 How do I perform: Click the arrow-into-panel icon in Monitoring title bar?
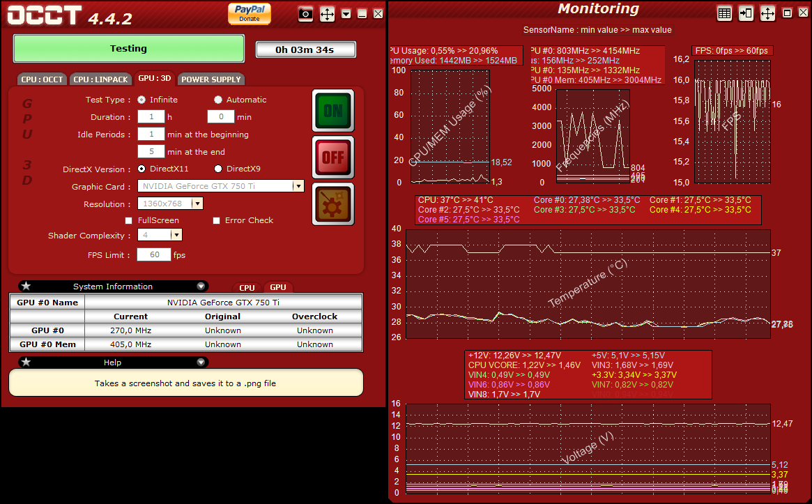[746, 13]
